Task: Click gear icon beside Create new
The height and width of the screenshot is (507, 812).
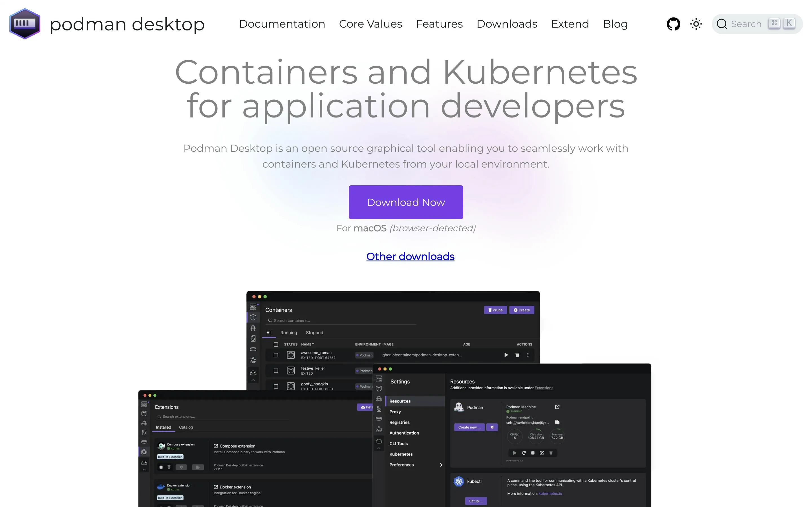Action: 492,427
